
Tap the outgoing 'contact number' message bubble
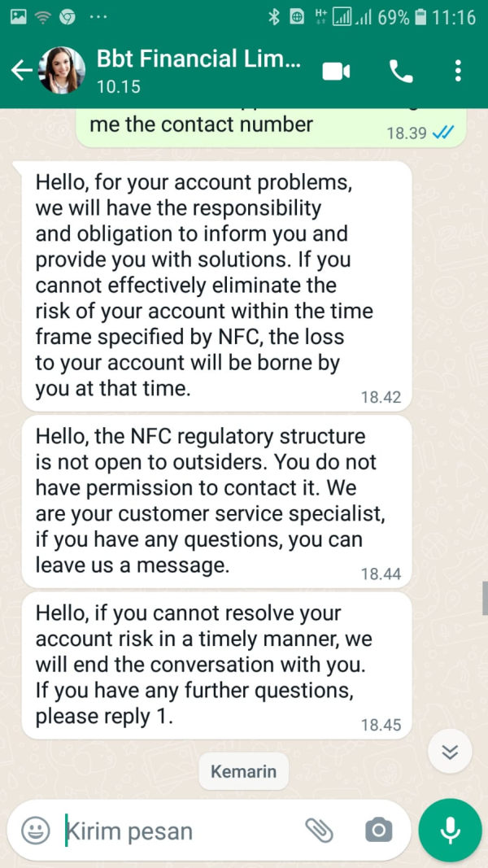271,128
